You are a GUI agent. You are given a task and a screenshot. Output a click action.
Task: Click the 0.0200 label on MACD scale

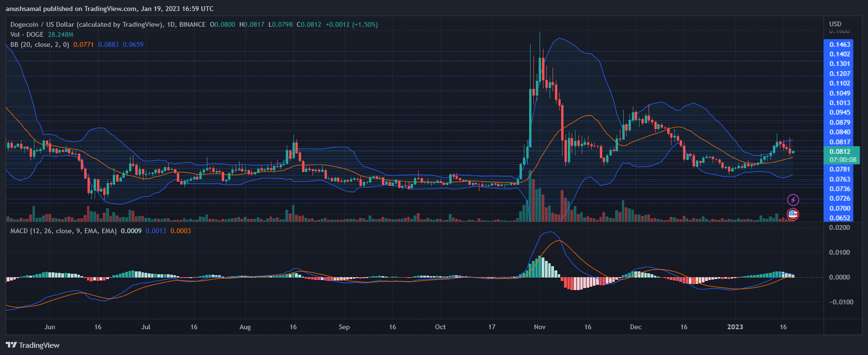click(x=840, y=227)
